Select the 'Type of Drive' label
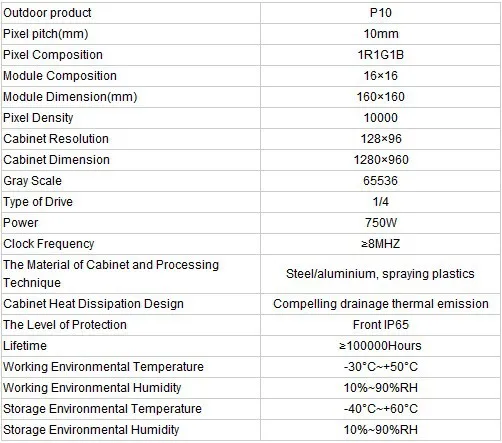Screen dimensions: 502x443 [38, 202]
